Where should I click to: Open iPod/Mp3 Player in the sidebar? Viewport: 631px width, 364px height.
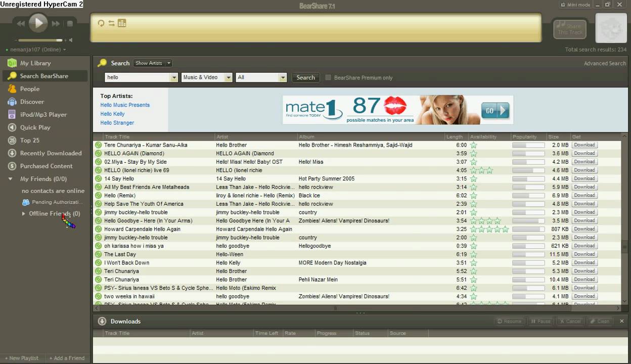pos(44,115)
